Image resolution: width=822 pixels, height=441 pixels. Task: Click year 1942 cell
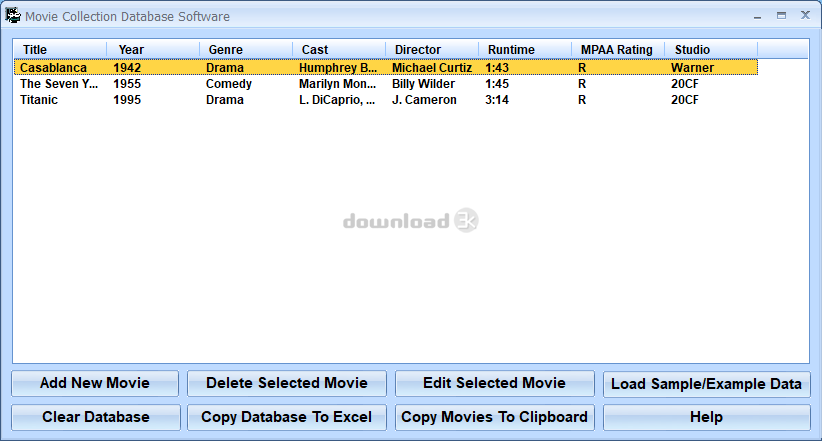[127, 68]
